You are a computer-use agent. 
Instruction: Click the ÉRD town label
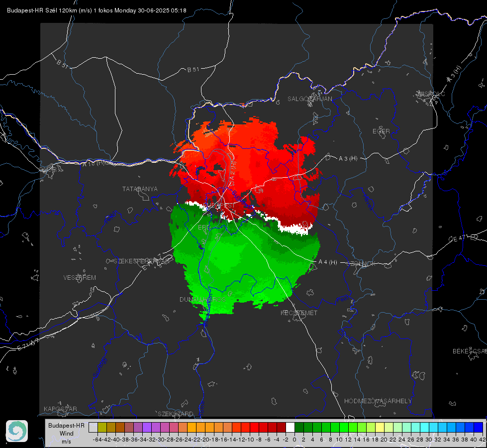click(x=203, y=227)
